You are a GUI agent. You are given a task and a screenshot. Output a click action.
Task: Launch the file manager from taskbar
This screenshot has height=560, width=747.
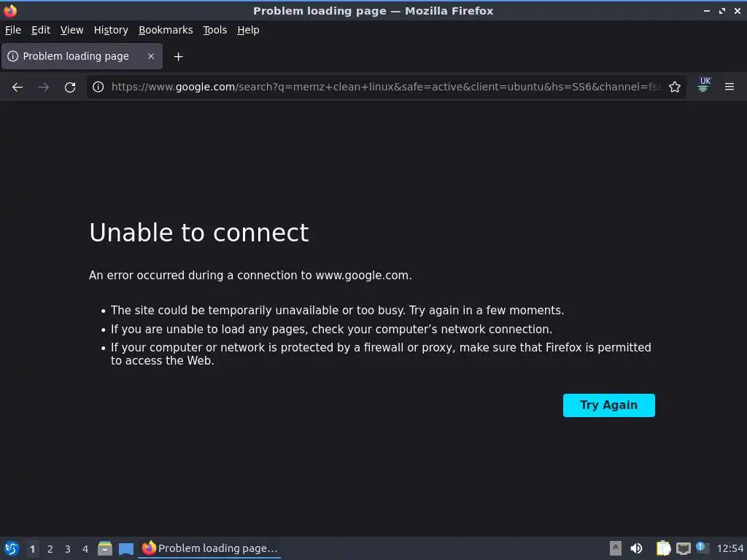click(x=105, y=548)
